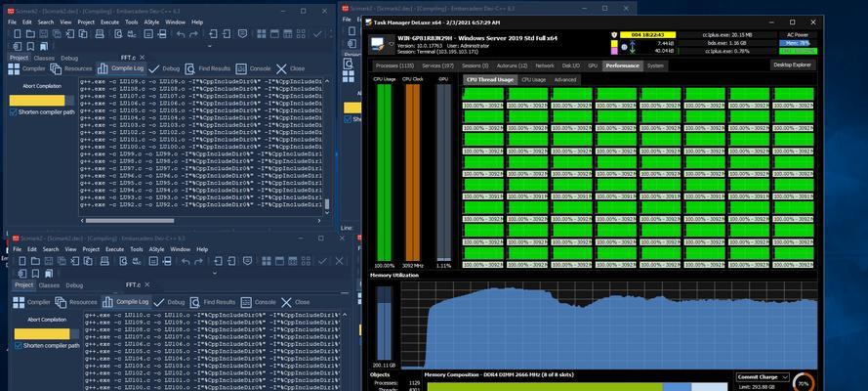Open Resources tab in bottom Dev-C++ window

tap(76, 302)
